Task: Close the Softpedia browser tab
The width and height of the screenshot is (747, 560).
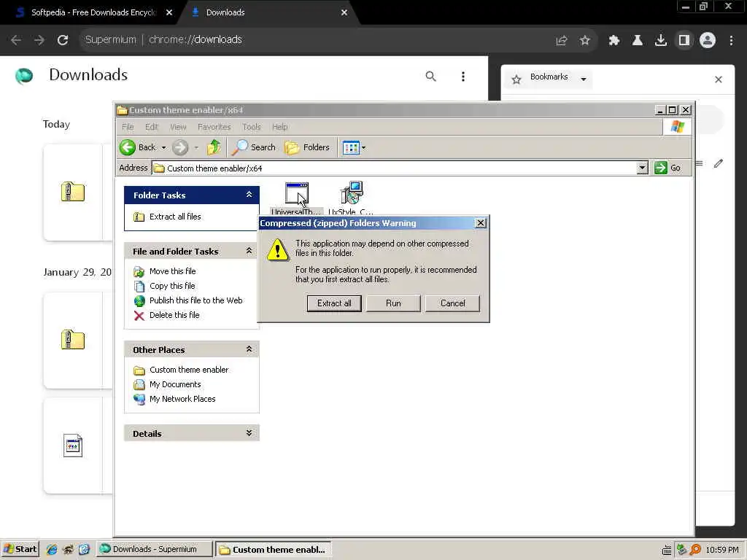Action: coord(169,13)
